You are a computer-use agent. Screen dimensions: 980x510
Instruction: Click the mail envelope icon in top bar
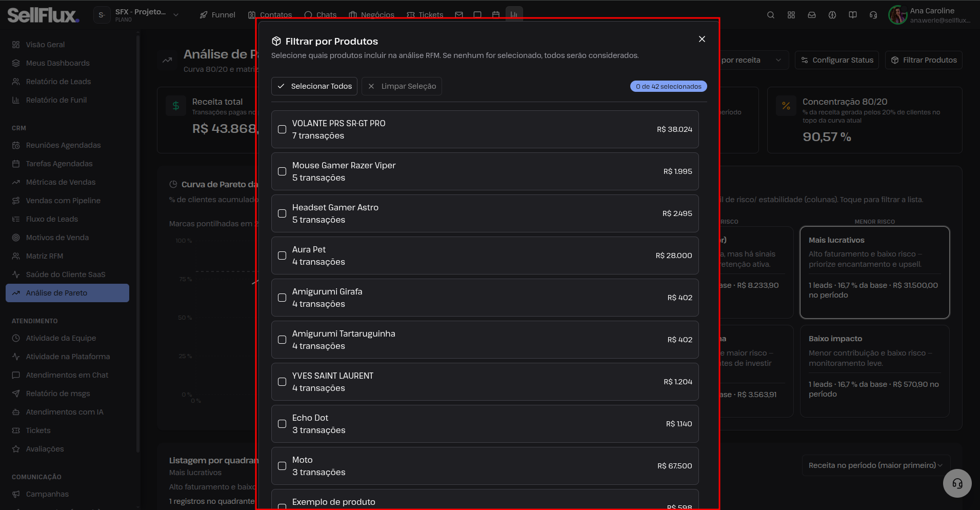coord(459,15)
